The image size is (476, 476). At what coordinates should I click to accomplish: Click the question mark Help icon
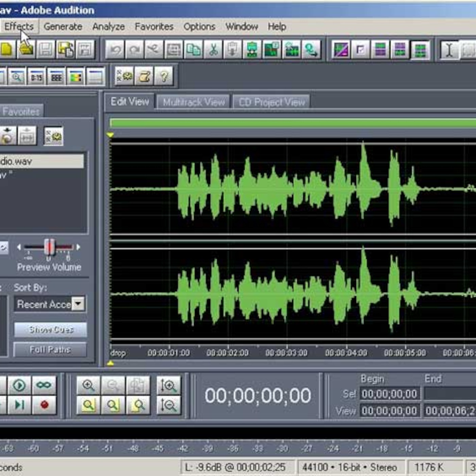[164, 76]
